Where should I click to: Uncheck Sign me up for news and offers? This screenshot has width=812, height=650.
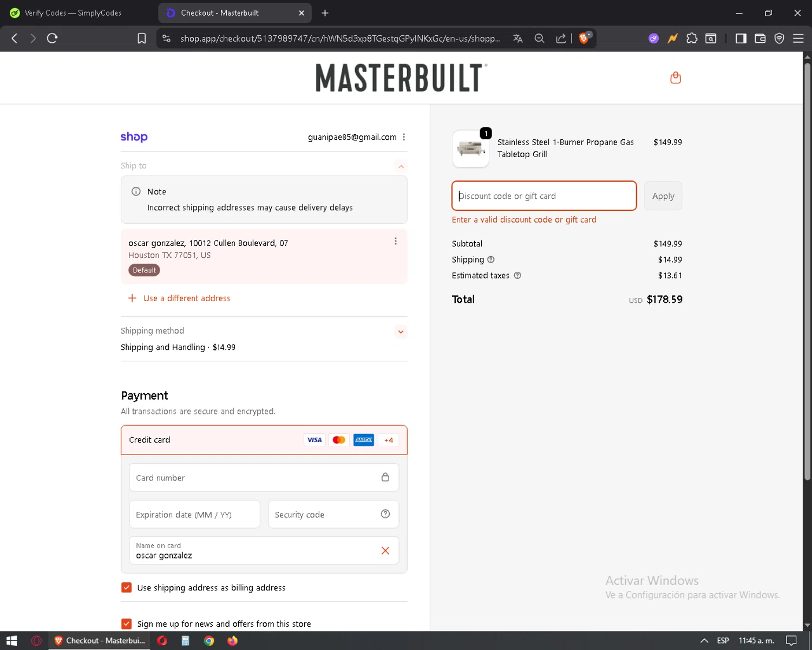click(127, 624)
